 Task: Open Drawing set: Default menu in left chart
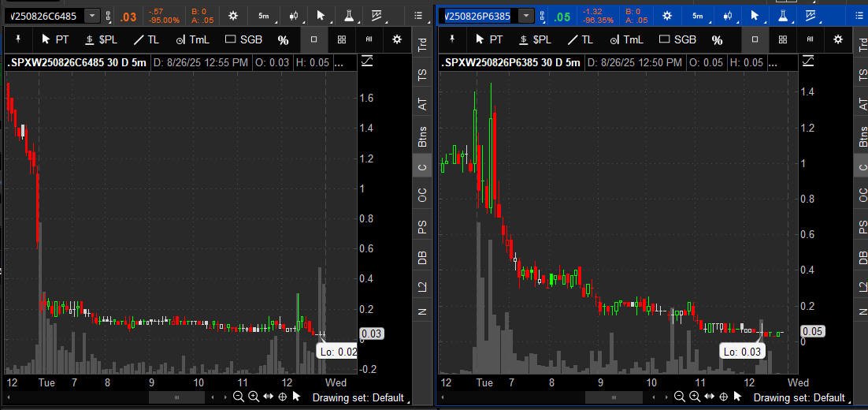(x=358, y=397)
